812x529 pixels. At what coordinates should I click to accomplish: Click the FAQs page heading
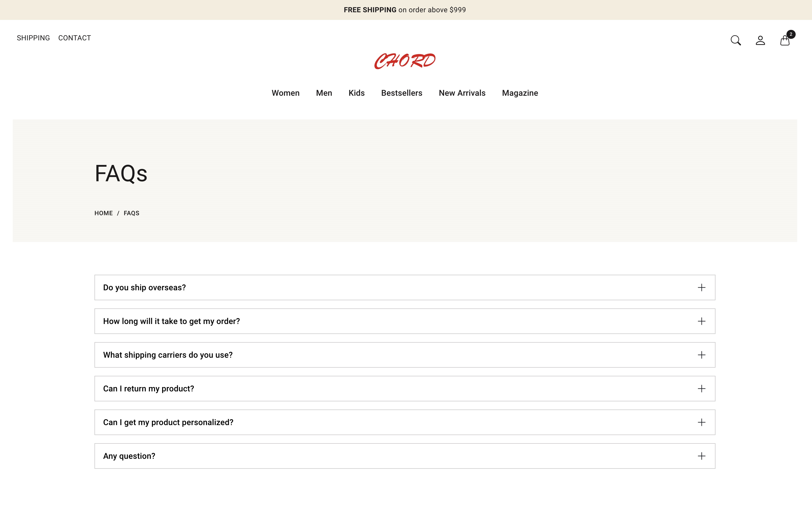[x=121, y=173]
